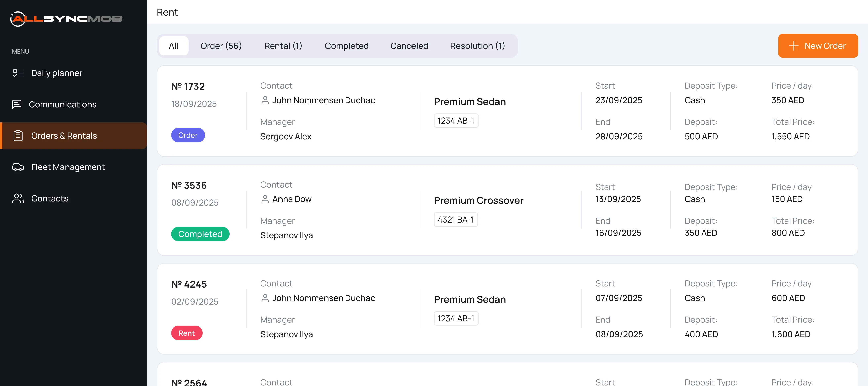The height and width of the screenshot is (386, 868).
Task: Open the Resolution (1) tab
Action: point(477,46)
